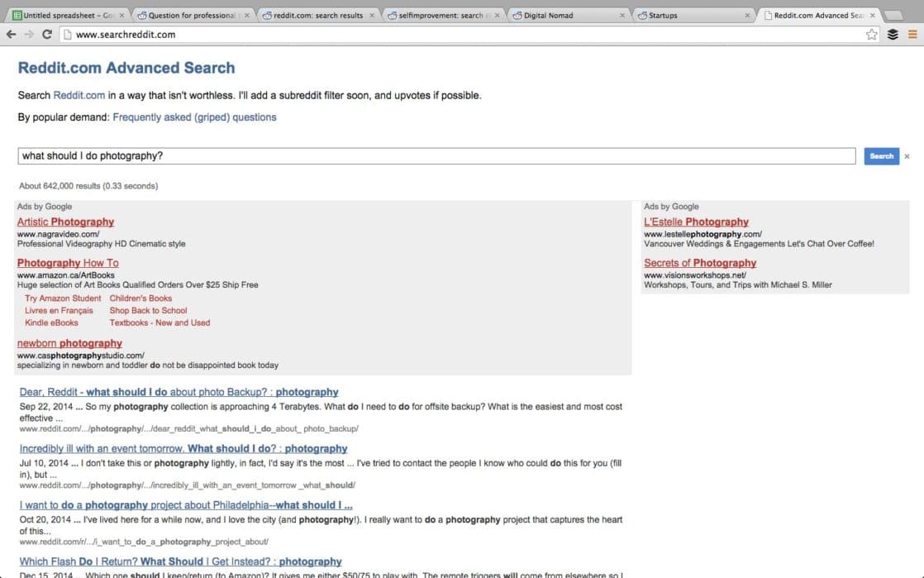Open Which Flash Do I Return result
This screenshot has width=924, height=578.
pyautogui.click(x=180, y=562)
